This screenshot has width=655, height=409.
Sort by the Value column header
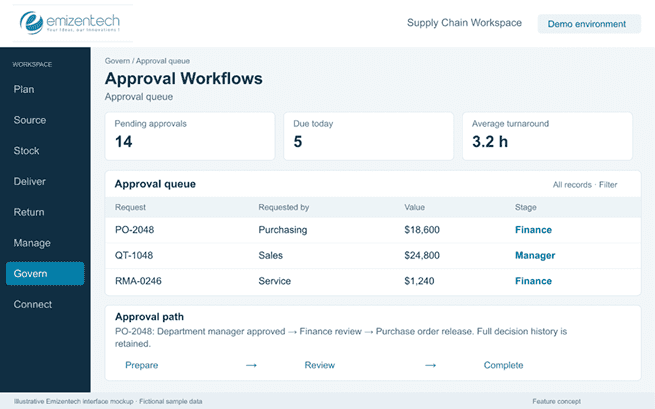coord(414,207)
